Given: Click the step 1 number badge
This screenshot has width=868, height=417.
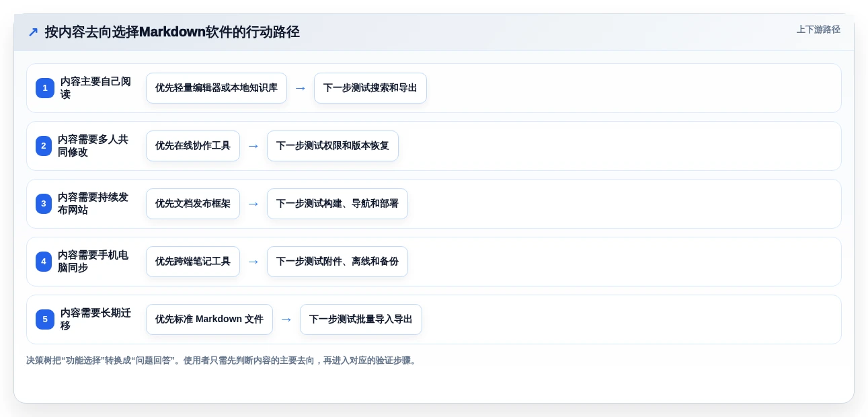Looking at the screenshot, I should (x=45, y=88).
